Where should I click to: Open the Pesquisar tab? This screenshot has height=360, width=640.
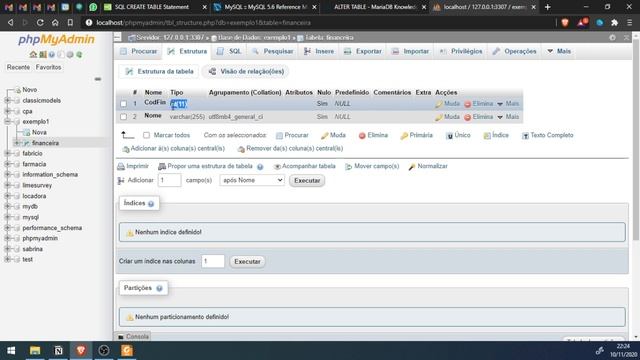point(273,51)
